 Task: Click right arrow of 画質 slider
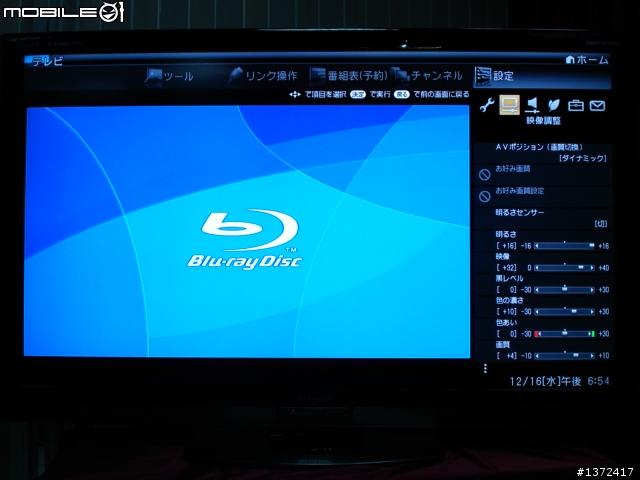coord(592,356)
